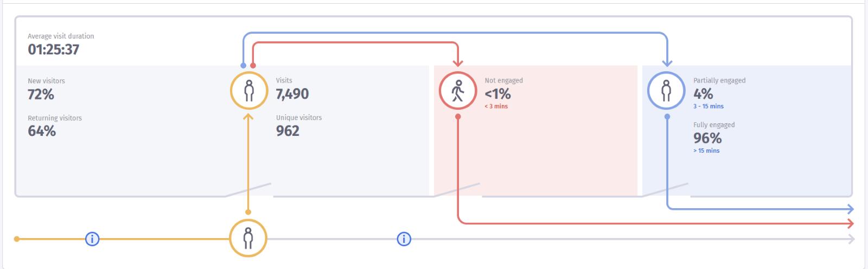Click the Returning visitors 64% figure

(x=42, y=131)
